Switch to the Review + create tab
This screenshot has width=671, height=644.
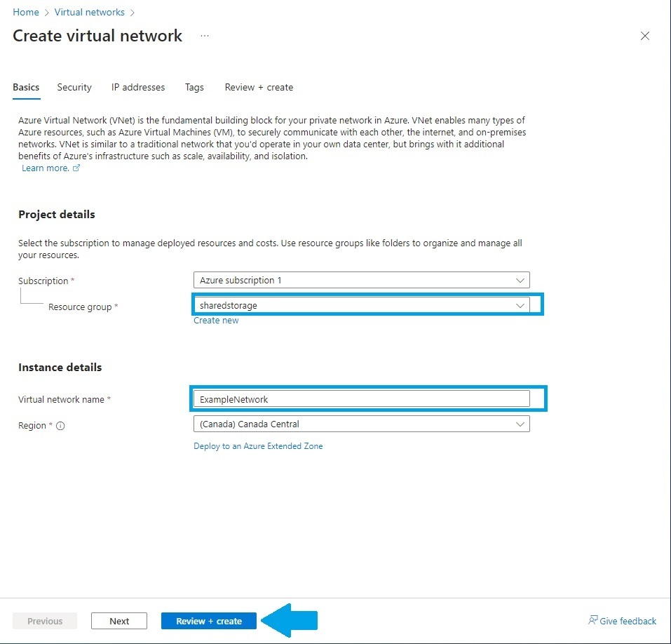point(259,87)
